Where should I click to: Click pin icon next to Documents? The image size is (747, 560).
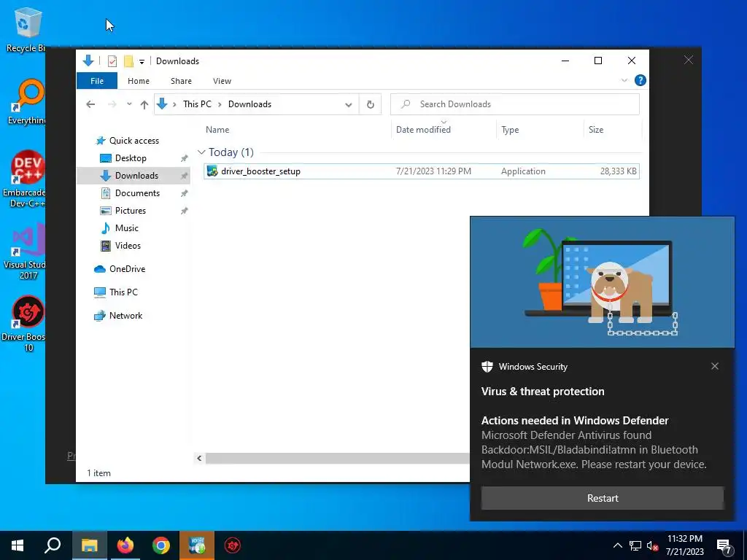click(x=184, y=193)
